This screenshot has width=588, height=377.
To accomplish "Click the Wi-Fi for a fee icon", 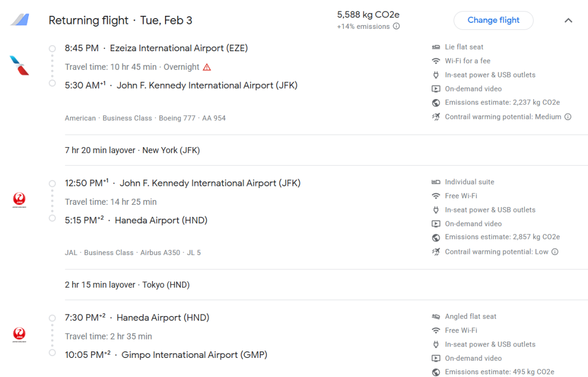I will point(436,61).
